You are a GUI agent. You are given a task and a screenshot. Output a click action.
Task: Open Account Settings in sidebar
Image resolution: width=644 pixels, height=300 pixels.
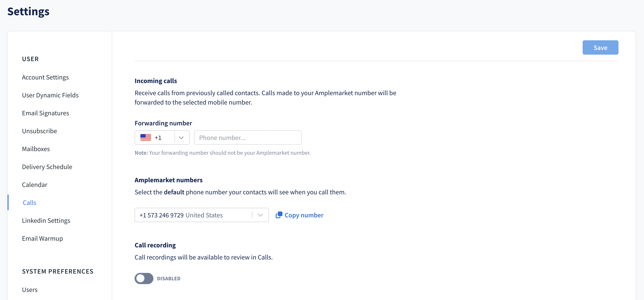[x=45, y=77]
